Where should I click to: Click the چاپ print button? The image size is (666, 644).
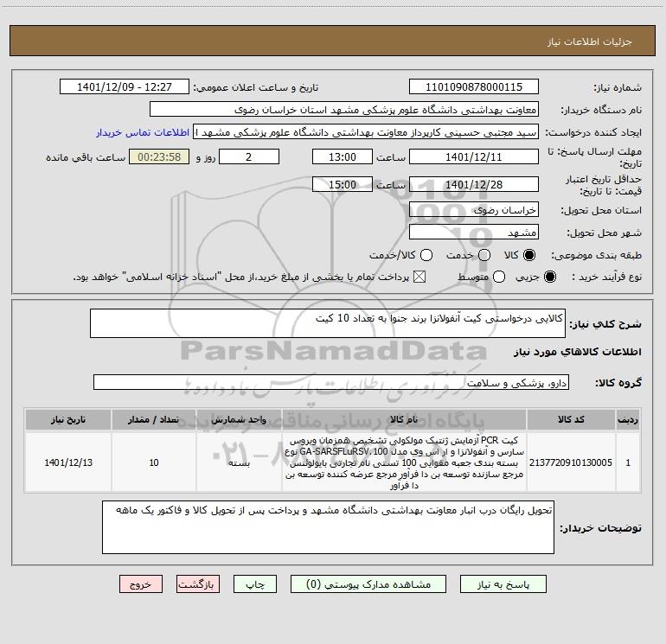click(255, 584)
